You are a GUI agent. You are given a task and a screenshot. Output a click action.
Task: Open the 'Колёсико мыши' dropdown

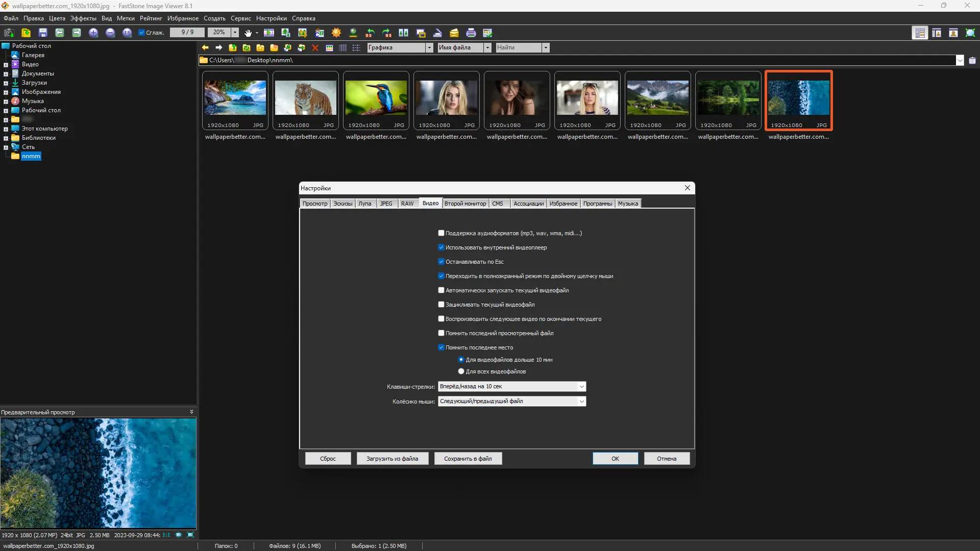(x=581, y=402)
